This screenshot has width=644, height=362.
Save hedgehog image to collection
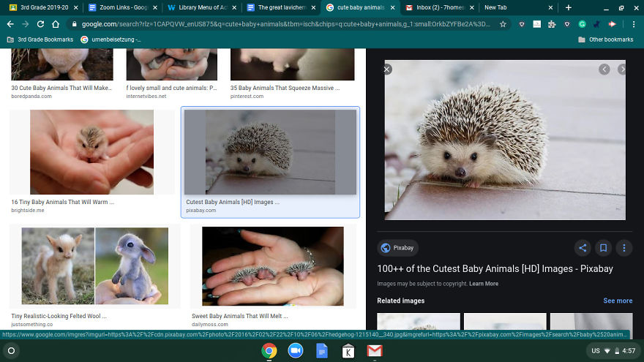point(603,247)
